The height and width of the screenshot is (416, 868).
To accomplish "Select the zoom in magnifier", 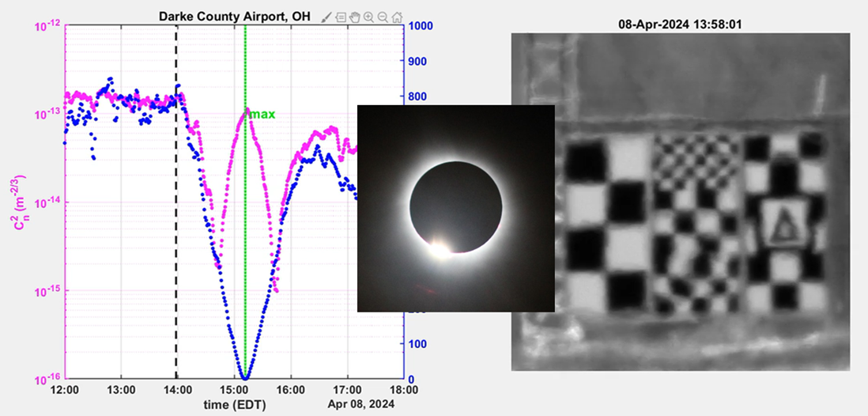I will pyautogui.click(x=368, y=17).
